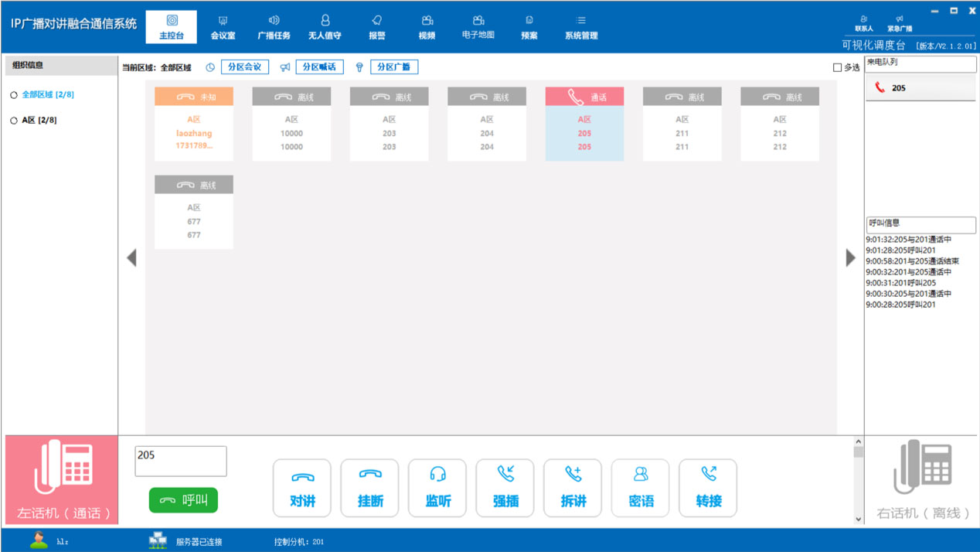Select the offline extension 203 card
Screen dimensions: 980x552
pyautogui.click(x=389, y=124)
